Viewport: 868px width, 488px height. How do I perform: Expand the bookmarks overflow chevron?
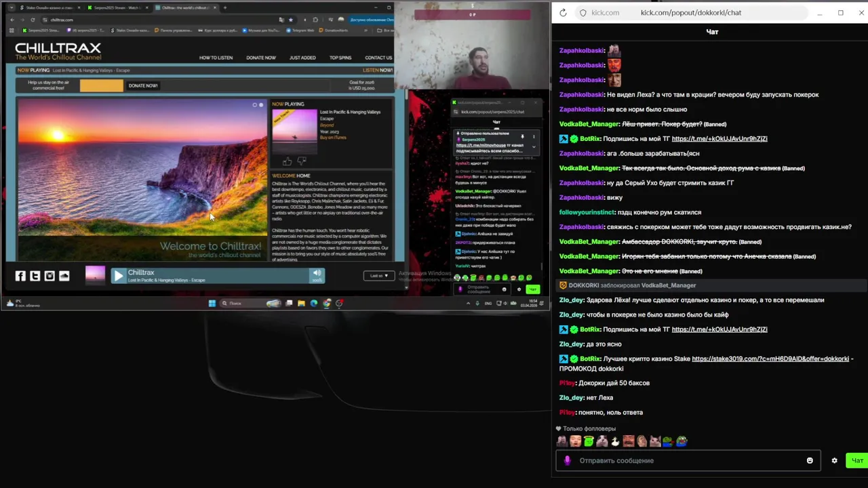click(366, 30)
